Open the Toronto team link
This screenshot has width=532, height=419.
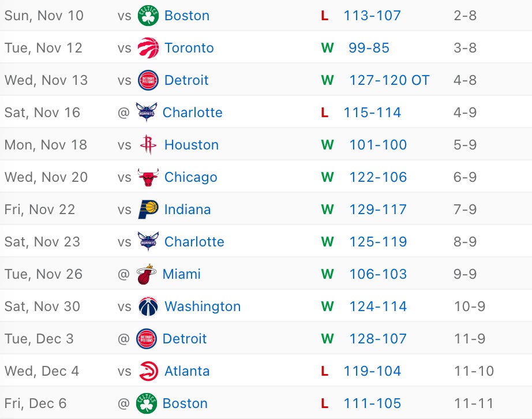click(x=189, y=48)
